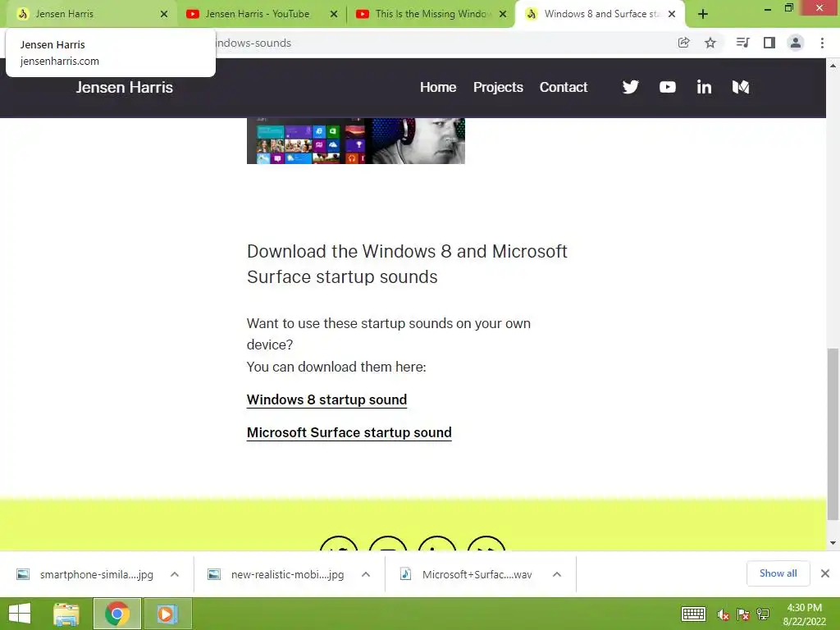Open Chrome three-dot menu
The width and height of the screenshot is (840, 630).
(822, 43)
